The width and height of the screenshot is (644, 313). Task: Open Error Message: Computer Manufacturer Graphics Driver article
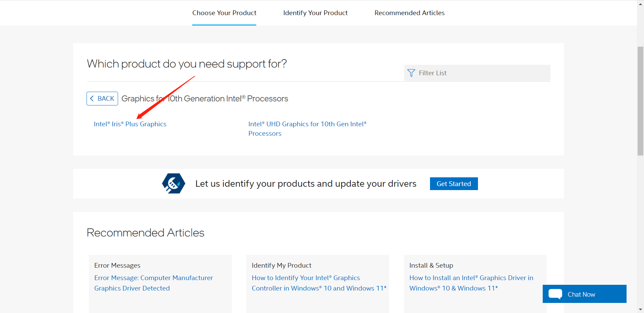click(x=154, y=283)
